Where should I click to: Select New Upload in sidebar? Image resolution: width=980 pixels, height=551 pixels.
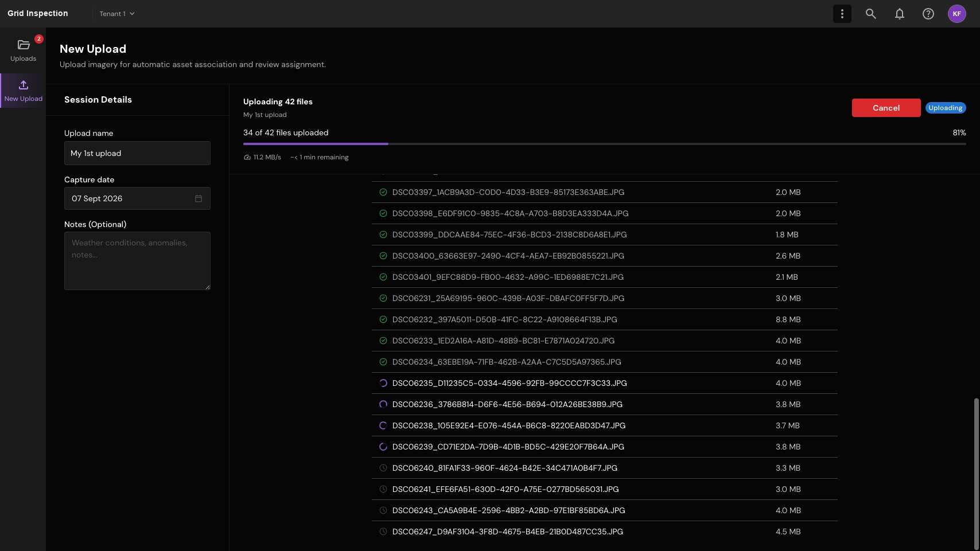23,91
